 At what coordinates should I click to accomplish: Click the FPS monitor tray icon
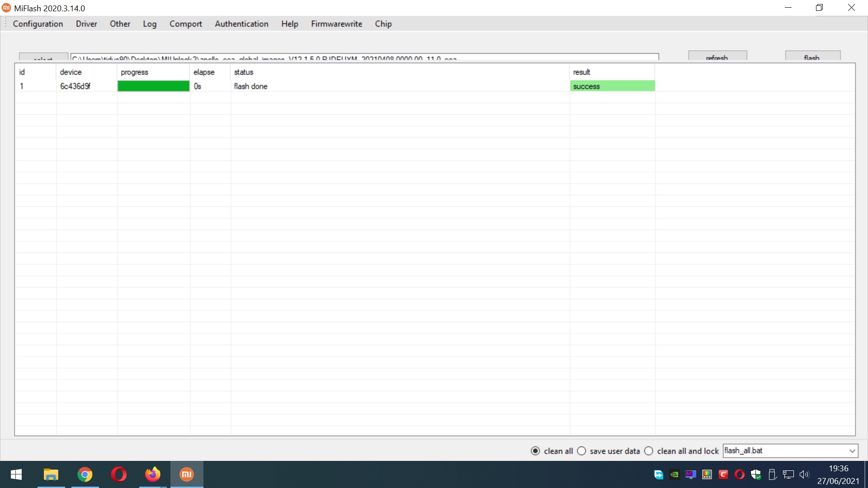click(x=691, y=474)
